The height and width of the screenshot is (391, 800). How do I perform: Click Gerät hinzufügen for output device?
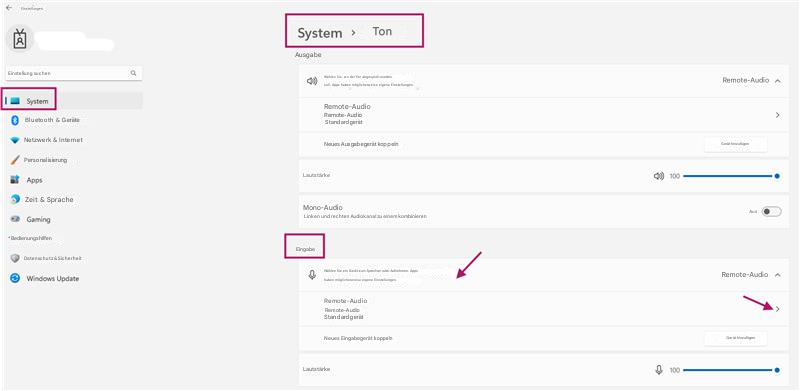(x=735, y=144)
